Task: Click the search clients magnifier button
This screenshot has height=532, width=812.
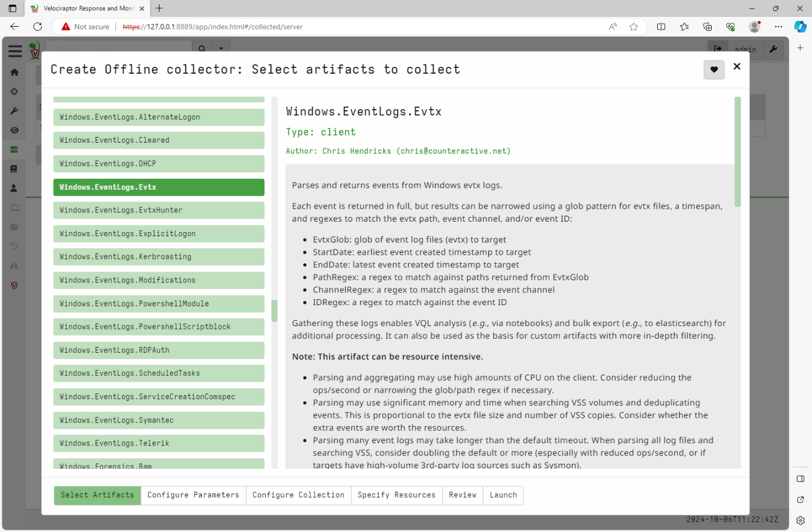Action: [202, 49]
